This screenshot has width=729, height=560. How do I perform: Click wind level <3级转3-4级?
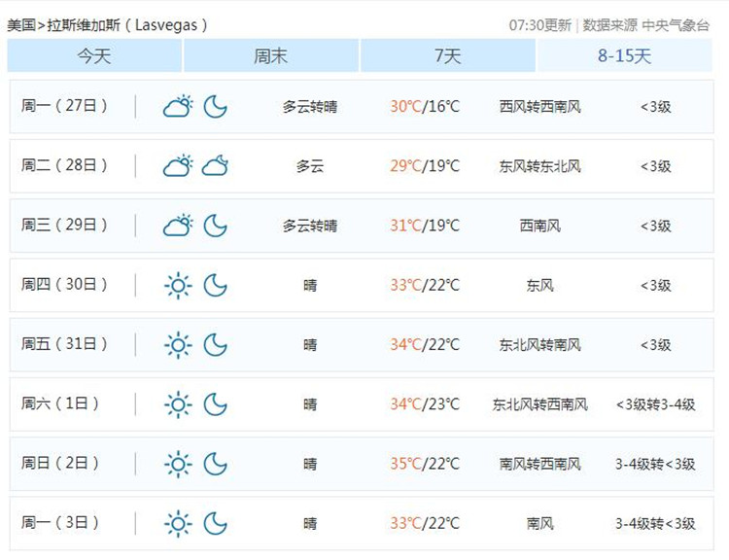pos(655,404)
